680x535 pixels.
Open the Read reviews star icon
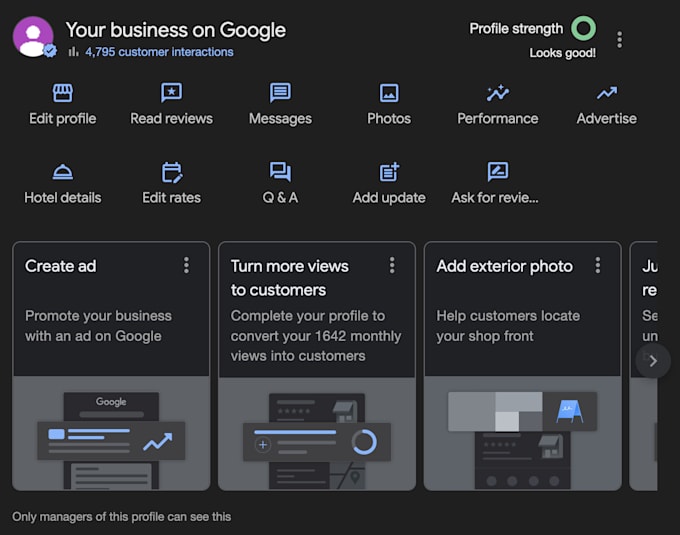point(172,92)
